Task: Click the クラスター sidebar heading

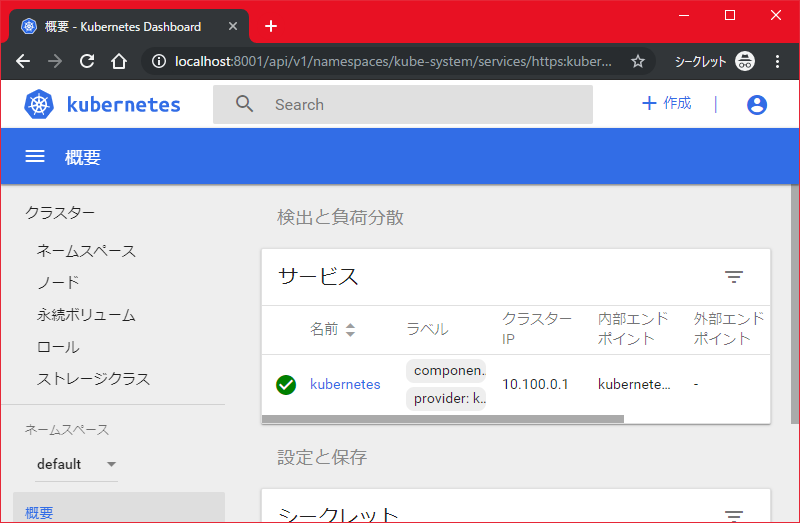Action: [x=60, y=213]
